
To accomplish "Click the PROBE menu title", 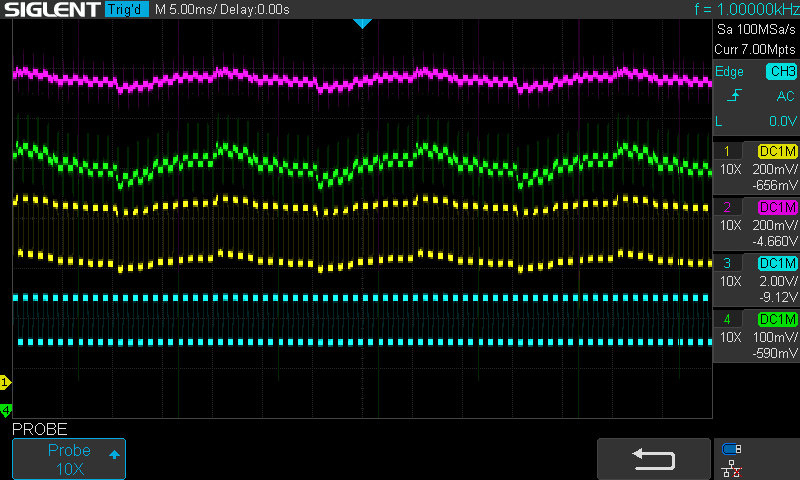I will pyautogui.click(x=40, y=430).
